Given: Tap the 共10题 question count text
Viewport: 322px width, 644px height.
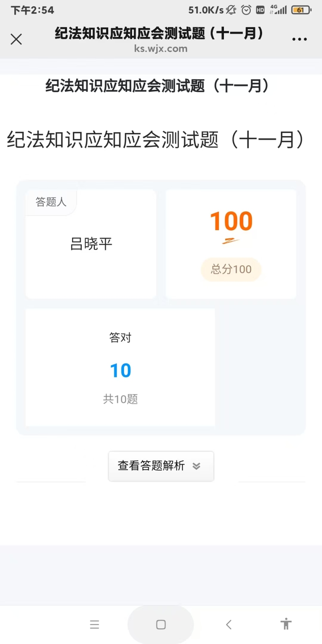Looking at the screenshot, I should click(x=120, y=399).
